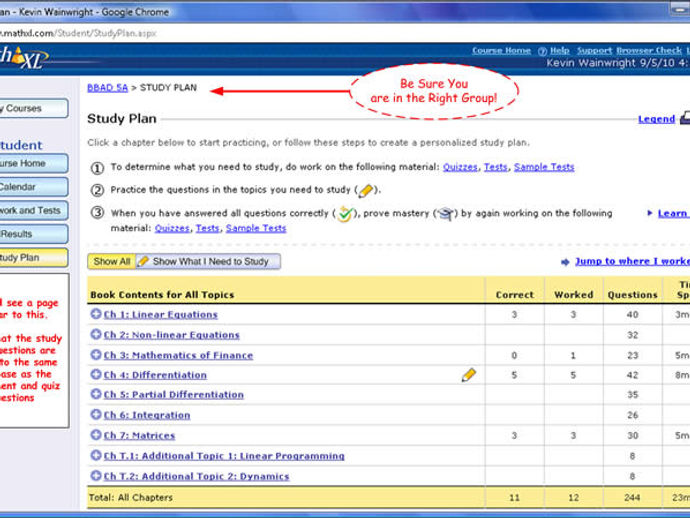Image resolution: width=690 pixels, height=518 pixels.
Task: Click total questions value 244
Action: click(x=632, y=498)
